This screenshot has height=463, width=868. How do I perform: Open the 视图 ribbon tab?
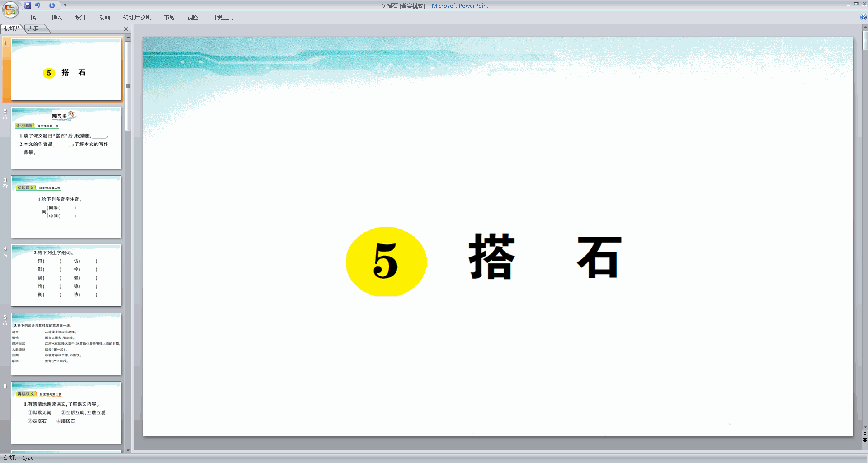coord(193,17)
